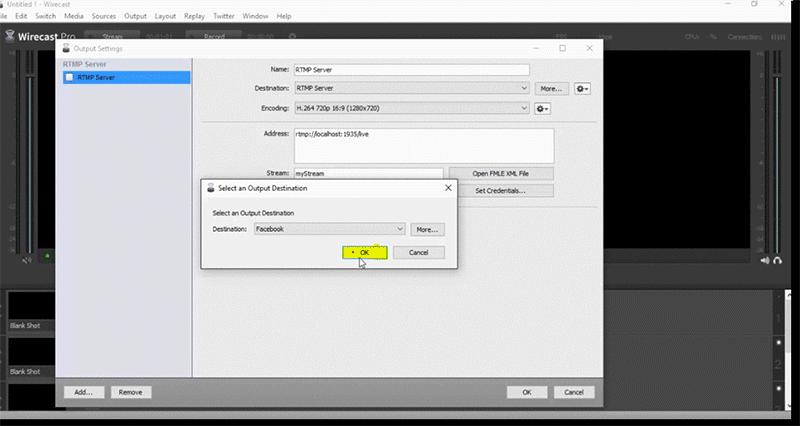
Task: Add a new output with Add button
Action: (x=84, y=392)
